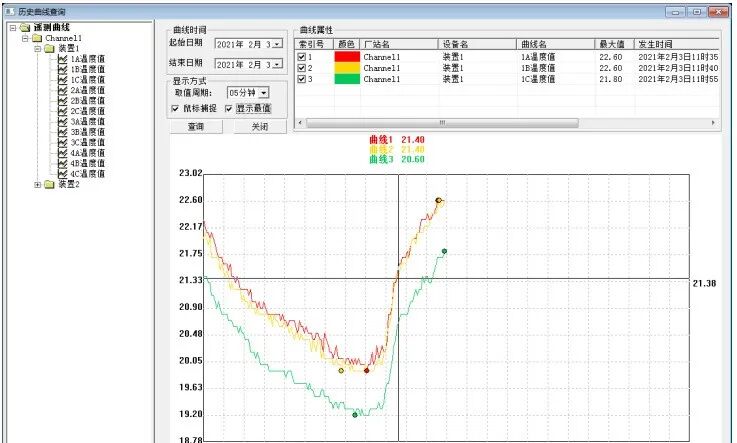Uncheck curve index 1 checkbox

click(x=302, y=56)
